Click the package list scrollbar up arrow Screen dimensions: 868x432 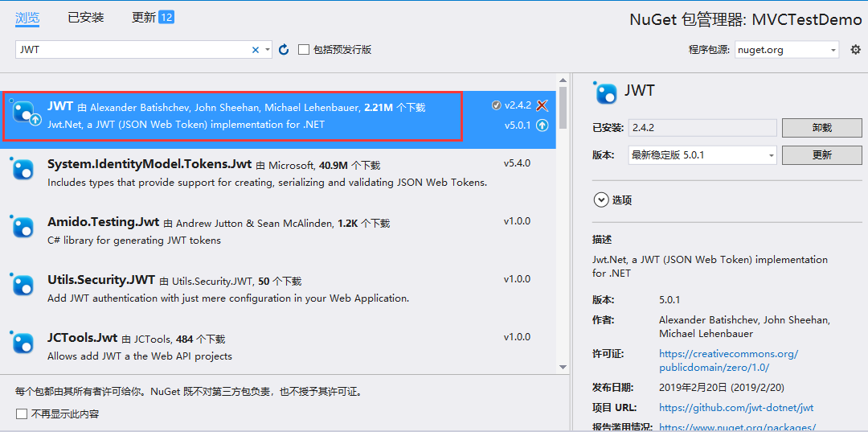(563, 80)
